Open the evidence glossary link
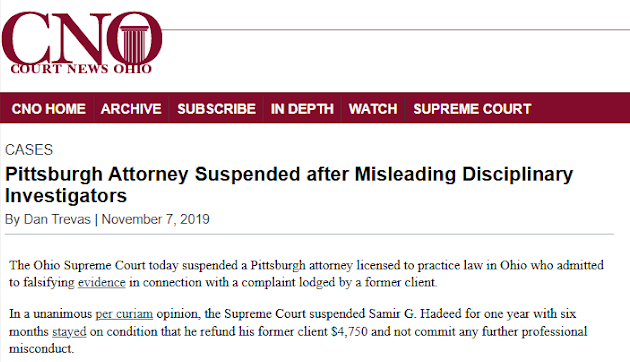This screenshot has height=362, width=630. click(102, 282)
